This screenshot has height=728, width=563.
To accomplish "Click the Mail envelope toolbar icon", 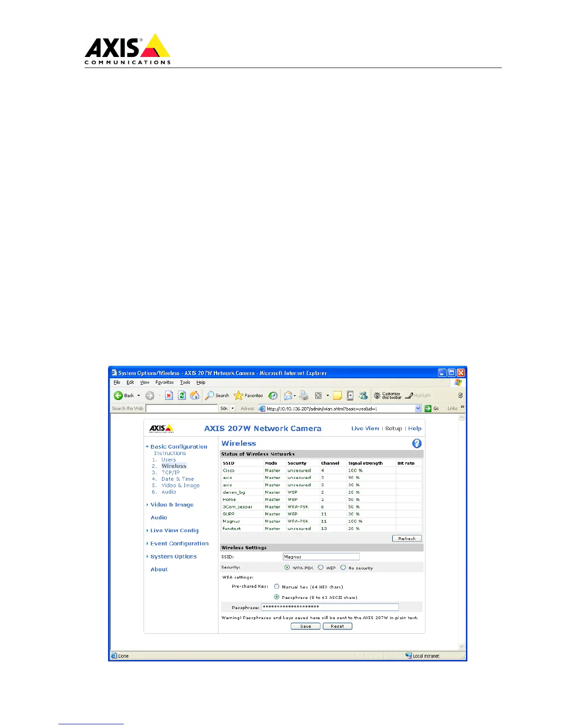I will 288,395.
